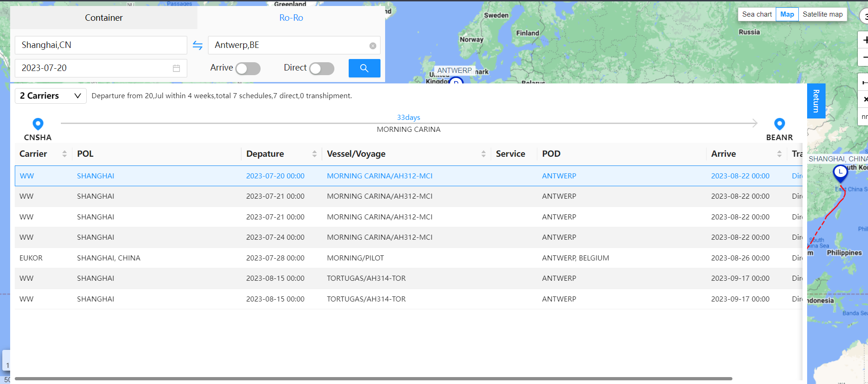Click the ANTWERP map label
The image size is (868, 384).
point(455,71)
